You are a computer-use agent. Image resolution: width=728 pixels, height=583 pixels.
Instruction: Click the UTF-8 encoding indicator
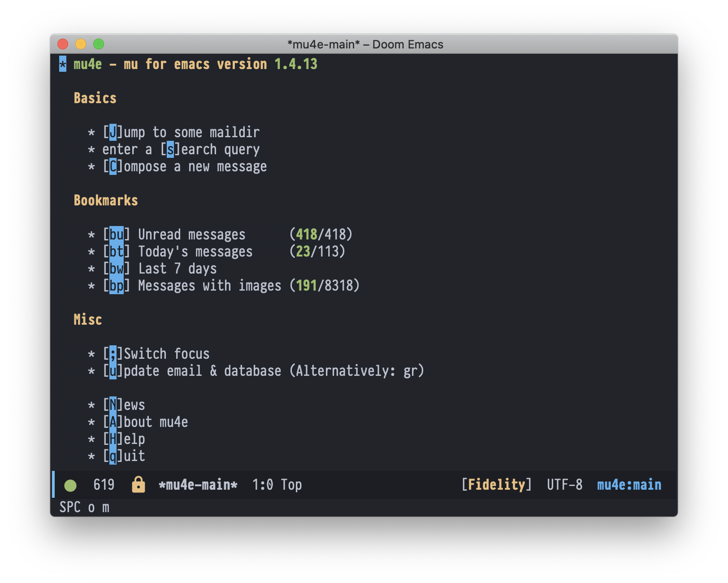click(x=565, y=485)
